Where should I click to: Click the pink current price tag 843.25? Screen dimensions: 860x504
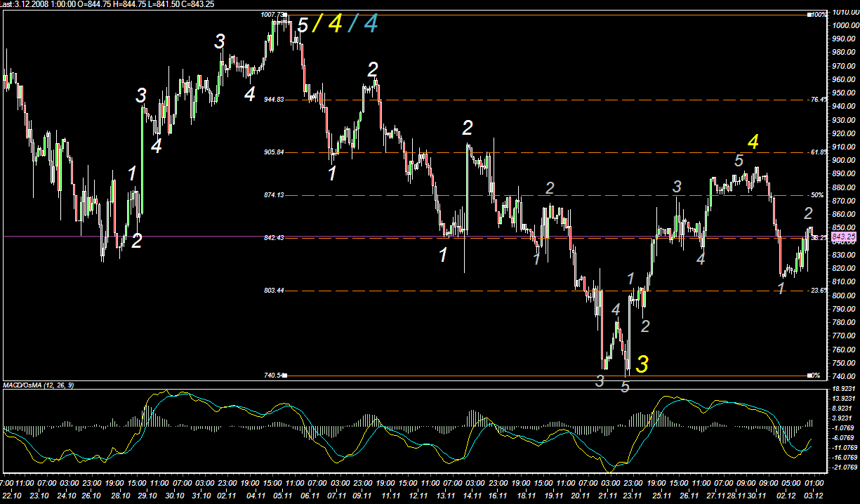pyautogui.click(x=843, y=237)
